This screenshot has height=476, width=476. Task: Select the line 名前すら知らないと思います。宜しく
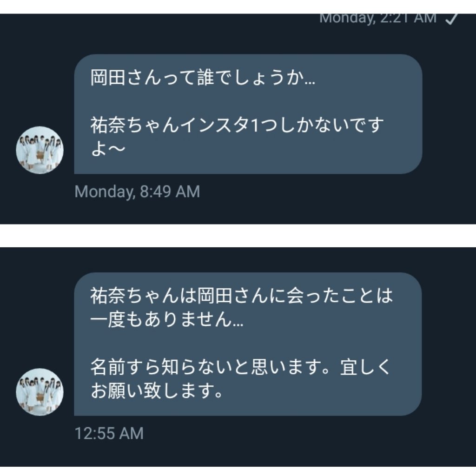(x=240, y=367)
